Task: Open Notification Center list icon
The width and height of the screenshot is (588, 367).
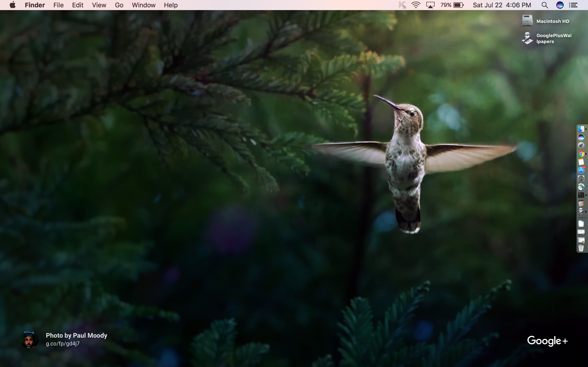Action: [x=573, y=5]
